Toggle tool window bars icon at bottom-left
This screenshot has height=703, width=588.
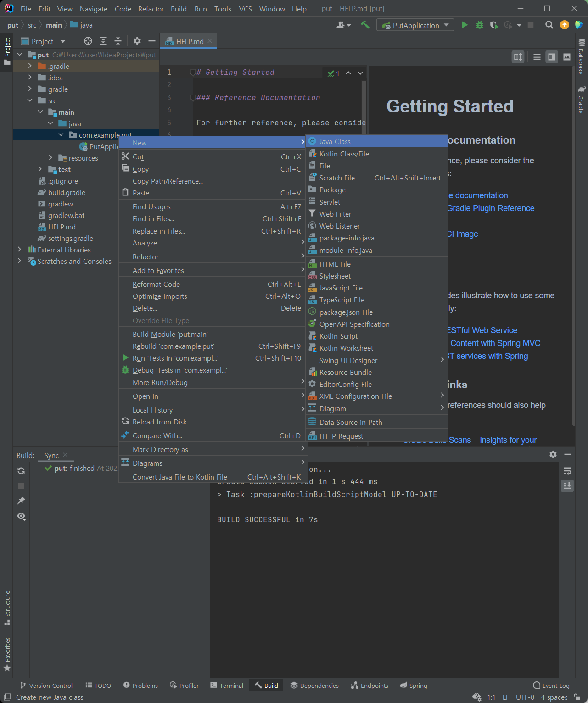[x=7, y=697]
